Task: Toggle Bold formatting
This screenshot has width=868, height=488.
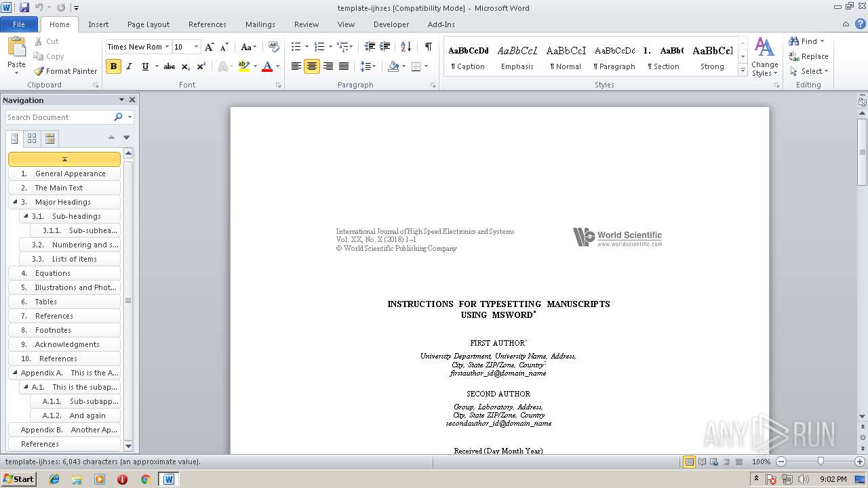Action: pyautogui.click(x=113, y=66)
